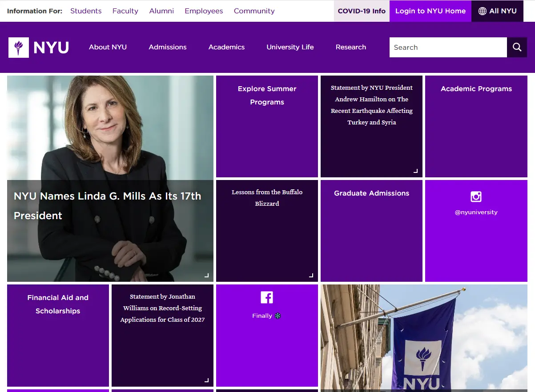The width and height of the screenshot is (535, 392).
Task: Click the magnifying glass search button
Action: pos(517,47)
